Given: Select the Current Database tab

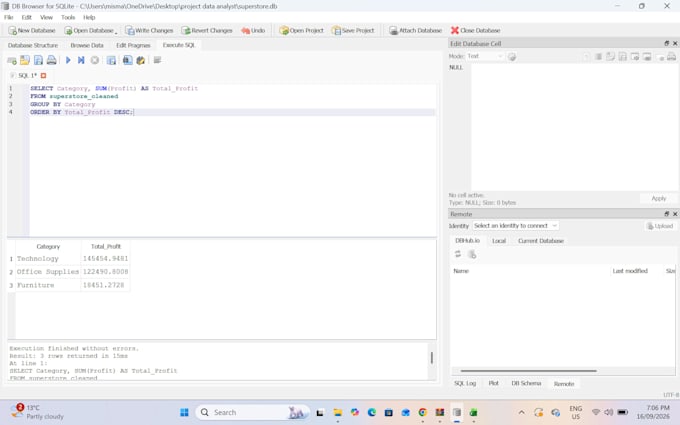Looking at the screenshot, I should (x=541, y=241).
